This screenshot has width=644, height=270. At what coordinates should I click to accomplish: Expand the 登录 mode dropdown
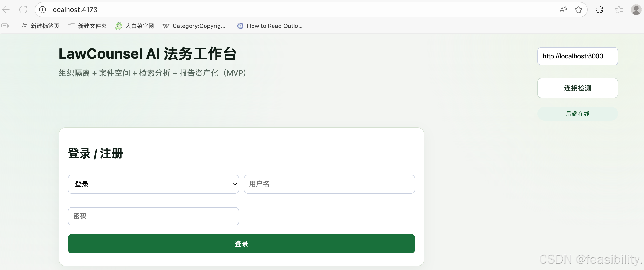point(153,184)
